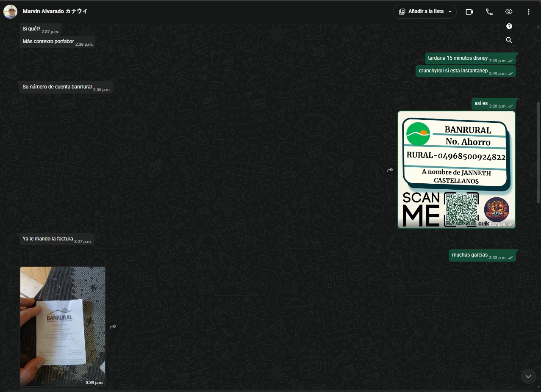Open Marvin Alvarado's profile picture
Screen dimensions: 541x392
coord(10,11)
